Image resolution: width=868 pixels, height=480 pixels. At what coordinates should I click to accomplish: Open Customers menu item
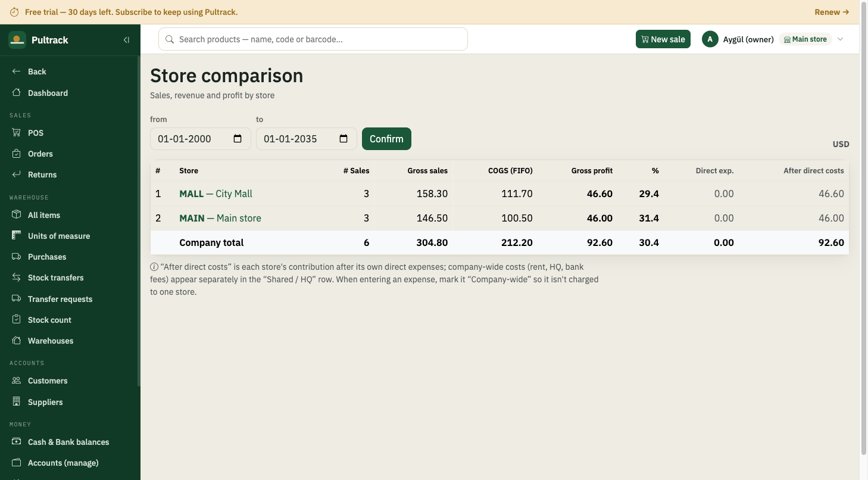click(x=69, y=381)
